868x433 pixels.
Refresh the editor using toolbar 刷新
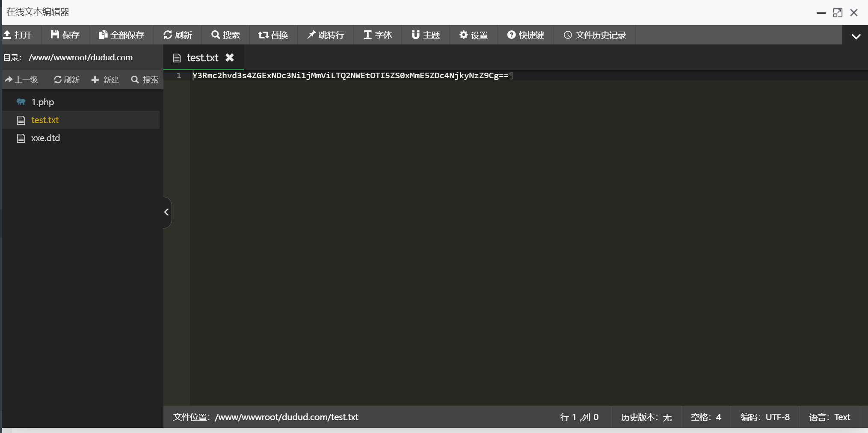pyautogui.click(x=178, y=35)
